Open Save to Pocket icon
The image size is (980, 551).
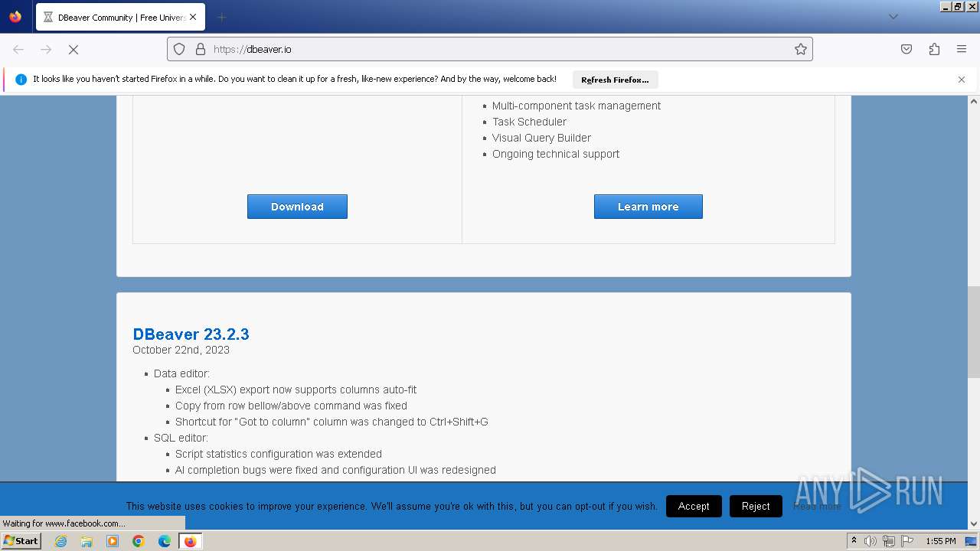pyautogui.click(x=906, y=49)
